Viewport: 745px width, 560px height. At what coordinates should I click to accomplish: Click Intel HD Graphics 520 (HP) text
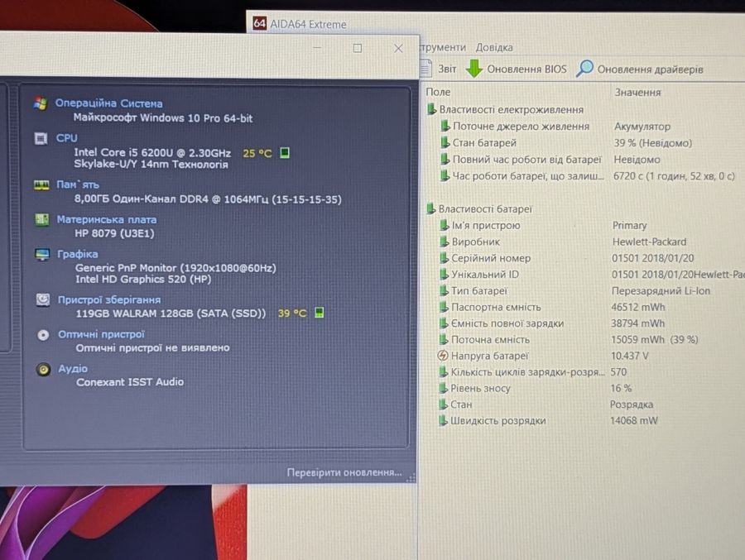click(x=143, y=280)
